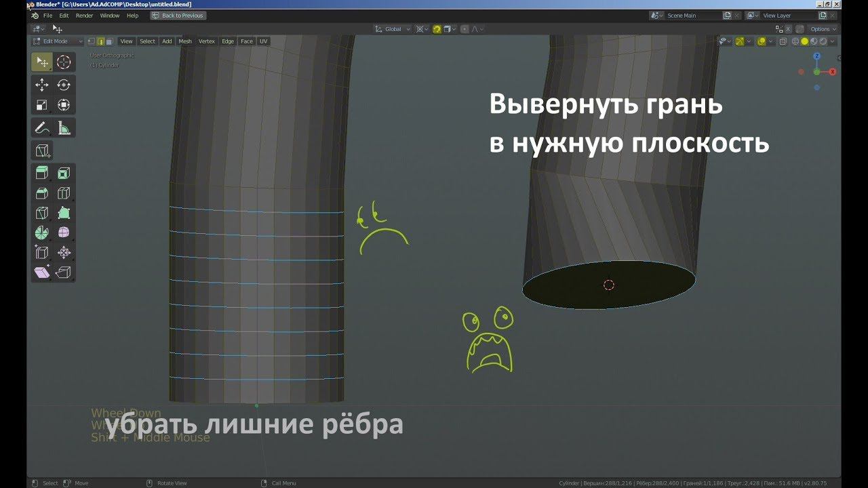Select the Bevel tool

[42, 193]
